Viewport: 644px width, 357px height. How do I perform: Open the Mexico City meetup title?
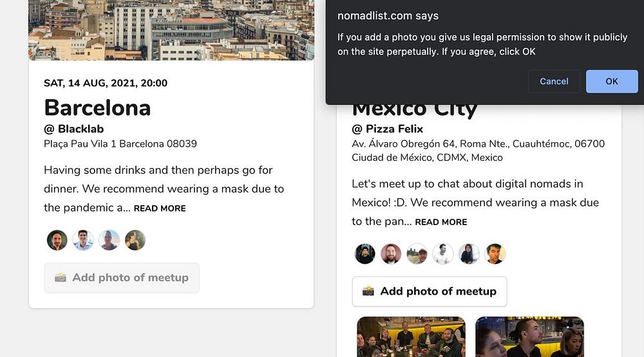(415, 111)
